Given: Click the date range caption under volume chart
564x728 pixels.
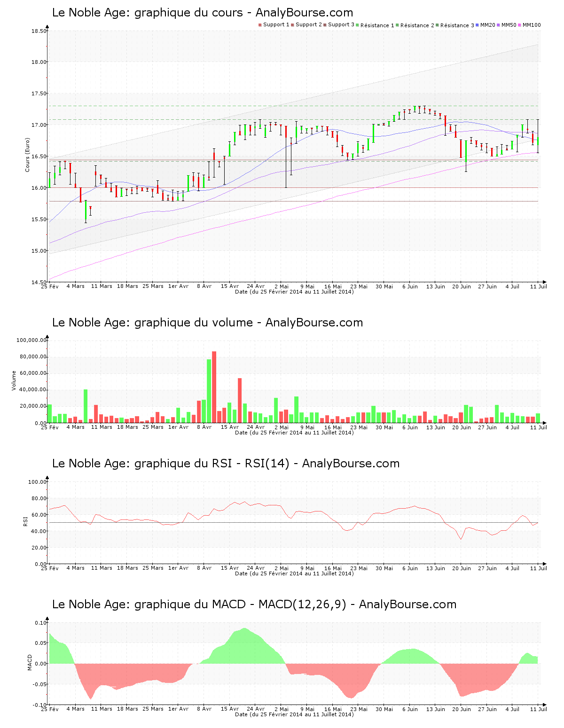Looking at the screenshot, I should pyautogui.click(x=294, y=433).
